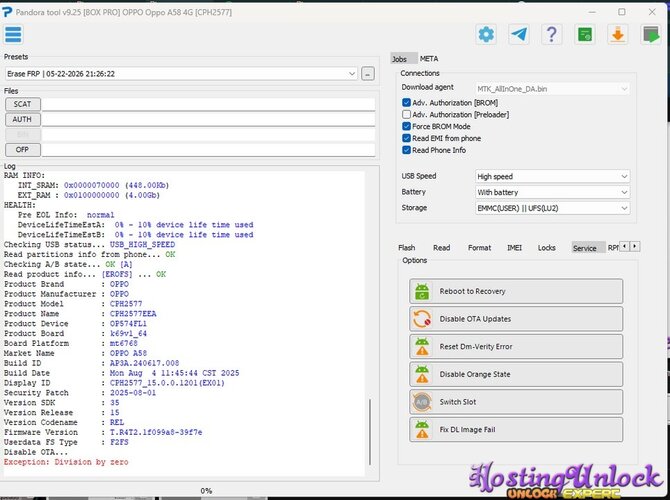Viewport: 670px width, 500px height.
Task: Click the OFP file button
Action: (23, 150)
